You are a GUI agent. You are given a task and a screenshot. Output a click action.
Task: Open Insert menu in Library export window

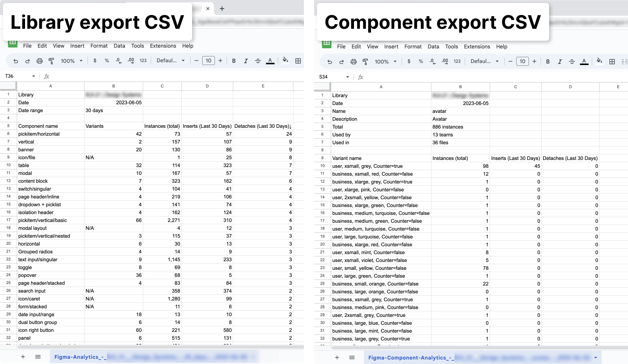point(77,46)
